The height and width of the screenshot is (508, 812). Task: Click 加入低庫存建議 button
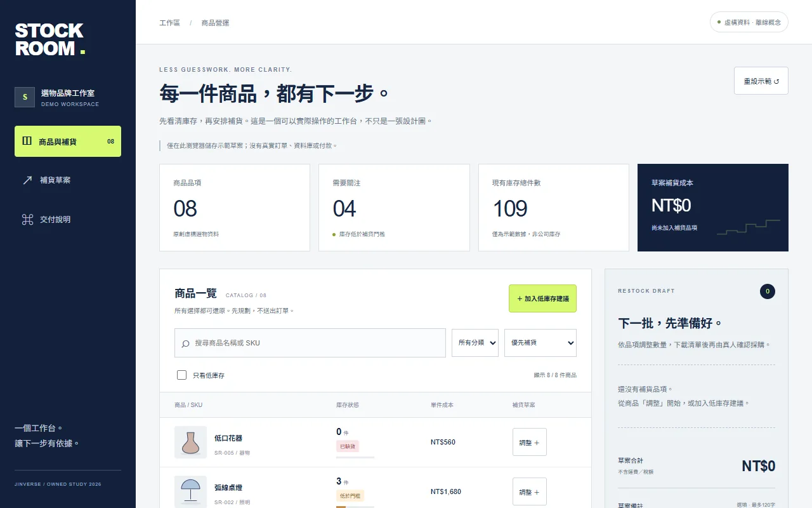tap(542, 298)
